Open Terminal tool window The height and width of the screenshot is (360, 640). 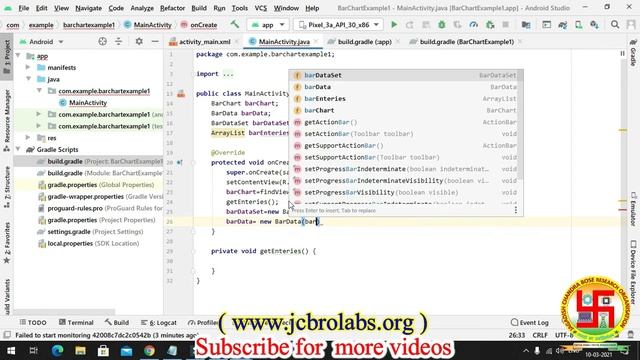tap(76, 322)
